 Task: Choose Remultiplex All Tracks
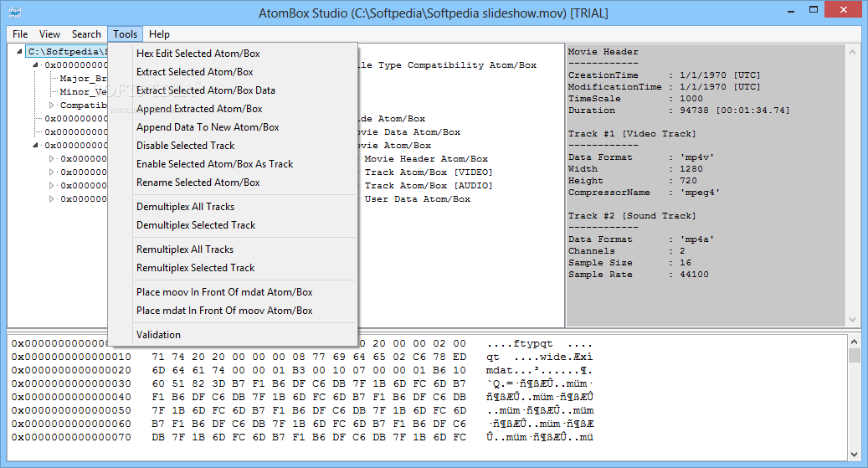[233, 249]
